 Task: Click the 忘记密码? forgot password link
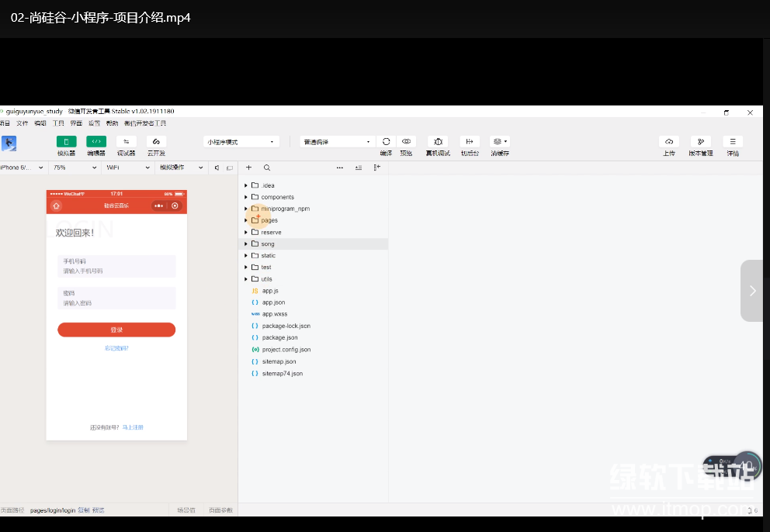point(116,348)
